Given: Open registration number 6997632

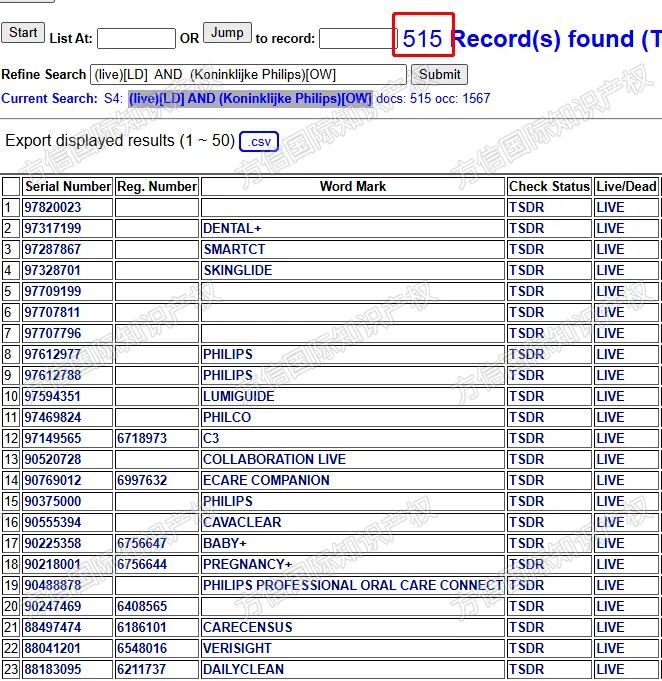Looking at the screenshot, I should click(142, 480).
